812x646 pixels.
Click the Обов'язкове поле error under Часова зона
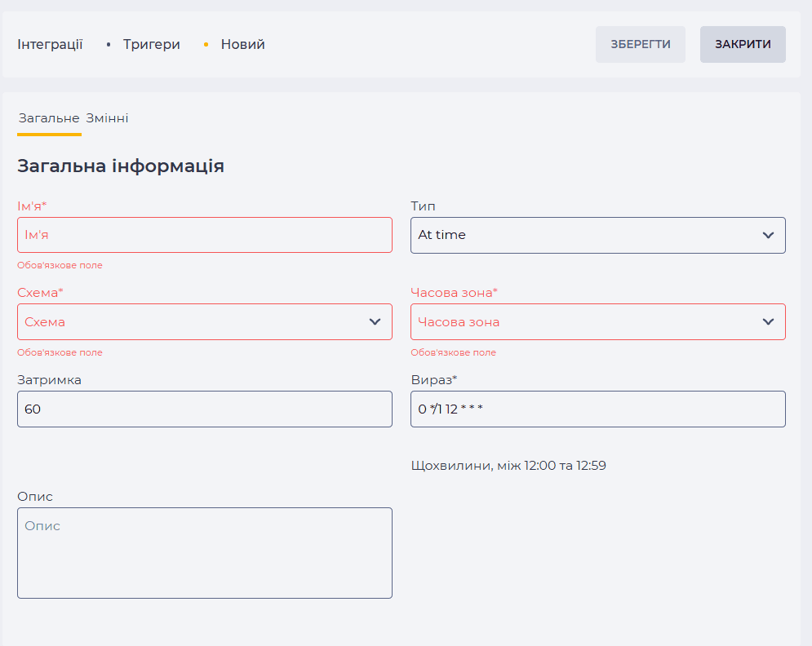(453, 352)
